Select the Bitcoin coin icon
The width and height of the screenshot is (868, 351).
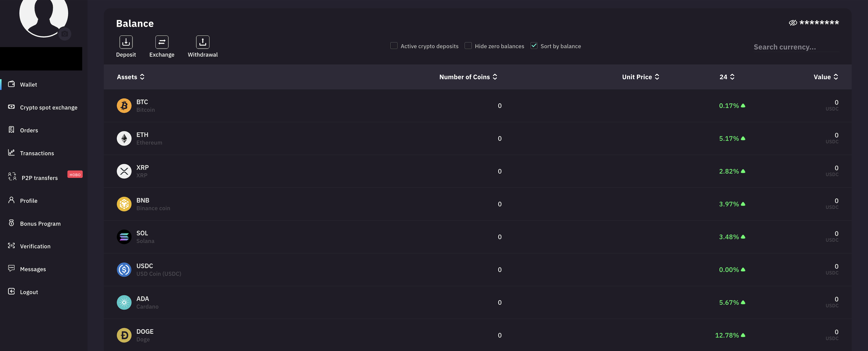(124, 106)
